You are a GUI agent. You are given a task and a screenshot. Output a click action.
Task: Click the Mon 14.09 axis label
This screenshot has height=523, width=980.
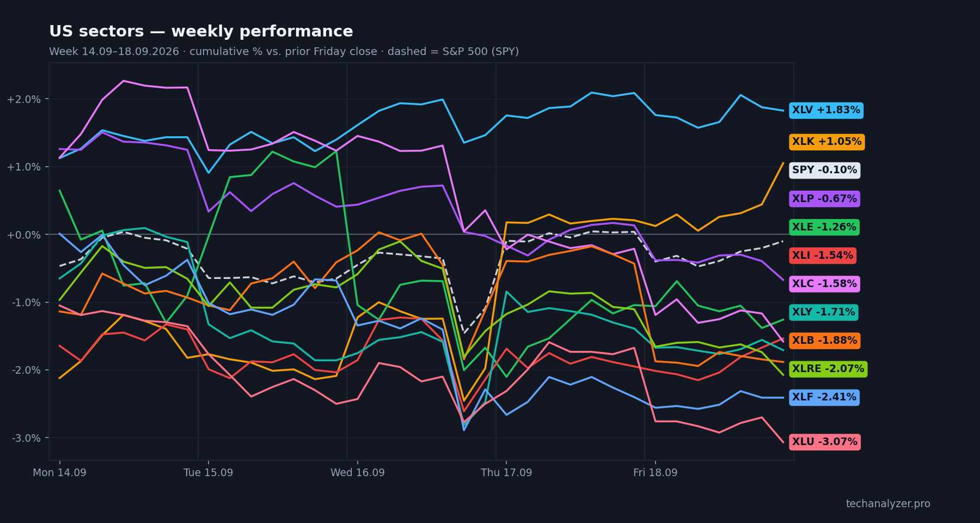(59, 473)
